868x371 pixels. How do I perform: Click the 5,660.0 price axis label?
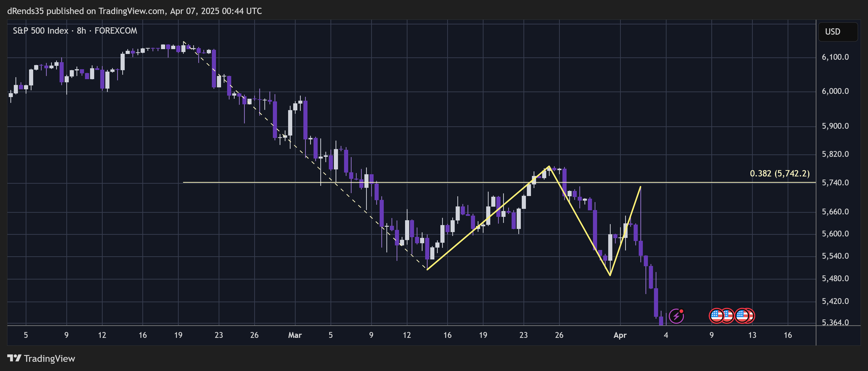pos(835,212)
